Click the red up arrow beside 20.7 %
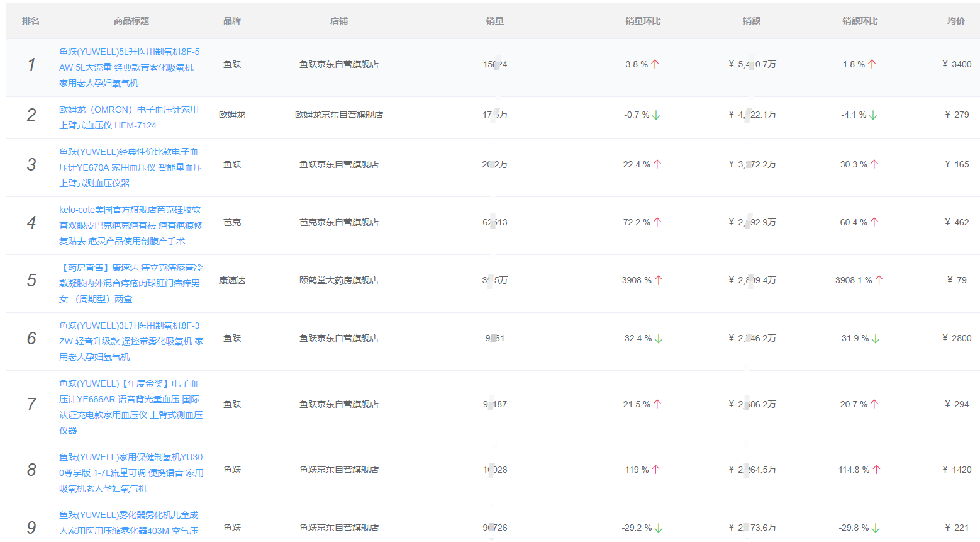Viewport: 980px width, 542px height. 874,404
